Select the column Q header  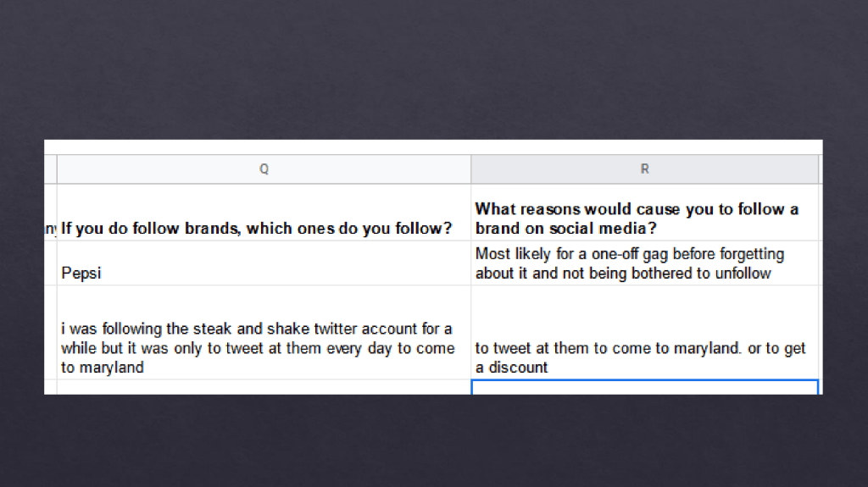pyautogui.click(x=264, y=169)
